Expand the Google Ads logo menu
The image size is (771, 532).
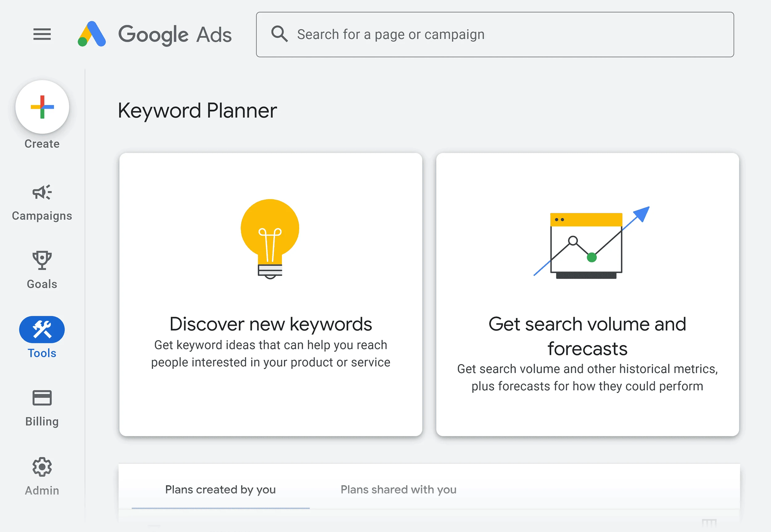point(42,34)
